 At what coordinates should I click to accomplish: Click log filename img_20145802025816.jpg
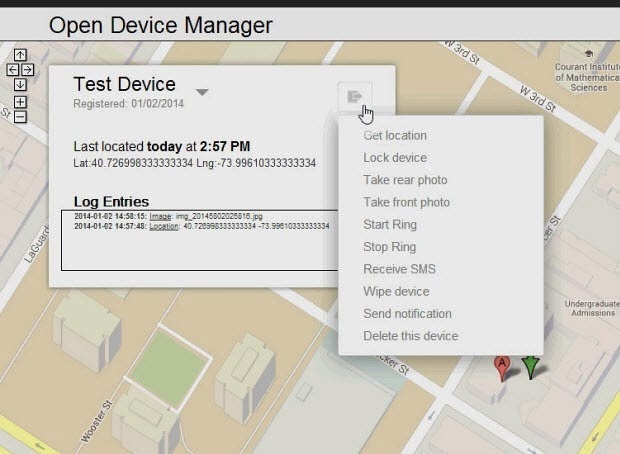click(219, 216)
